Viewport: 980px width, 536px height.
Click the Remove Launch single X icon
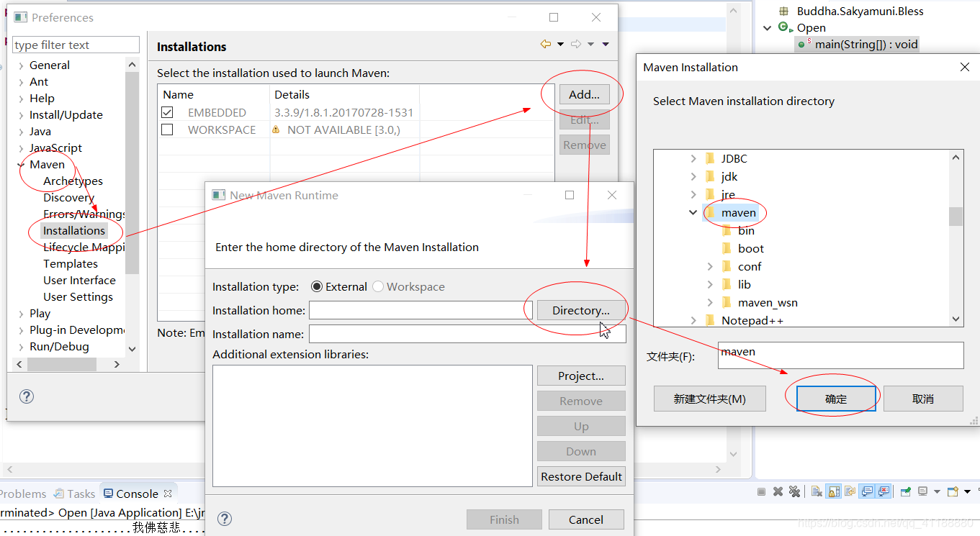pos(778,491)
